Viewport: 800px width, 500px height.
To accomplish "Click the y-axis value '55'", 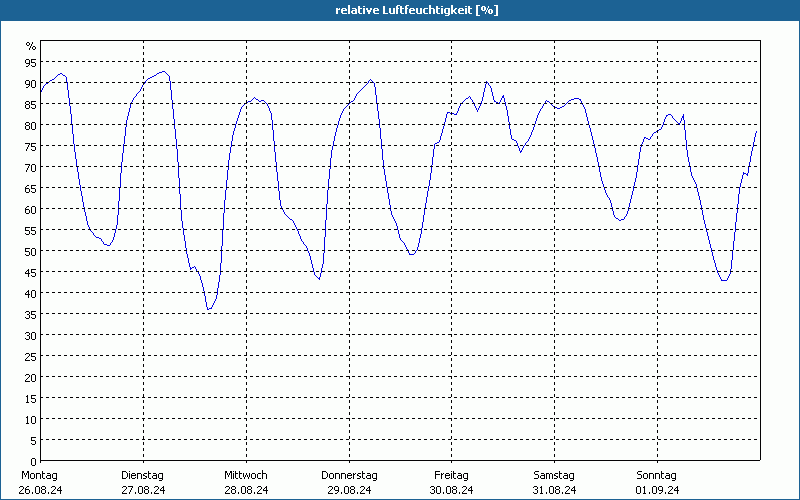I will pyautogui.click(x=31, y=231).
